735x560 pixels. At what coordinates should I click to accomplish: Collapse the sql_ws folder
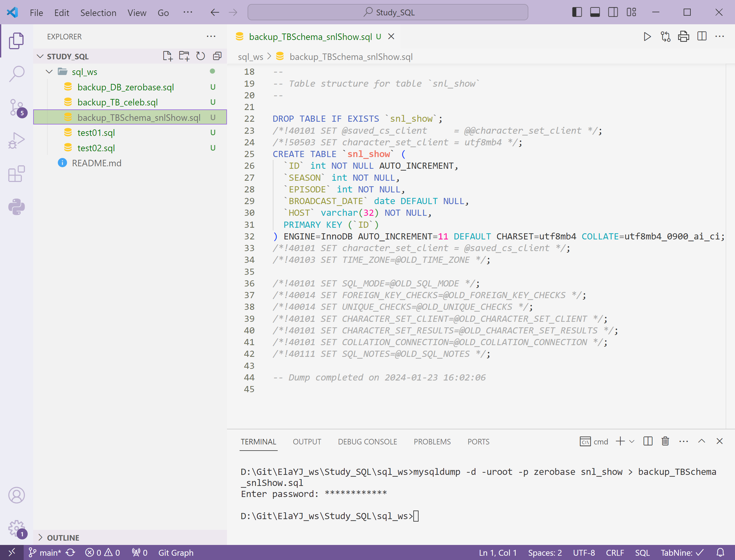point(49,72)
